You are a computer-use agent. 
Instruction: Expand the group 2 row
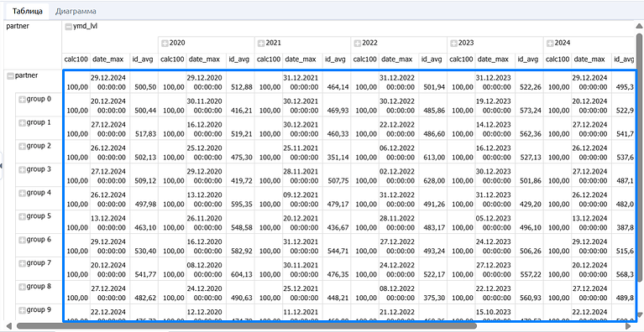tap(22, 146)
